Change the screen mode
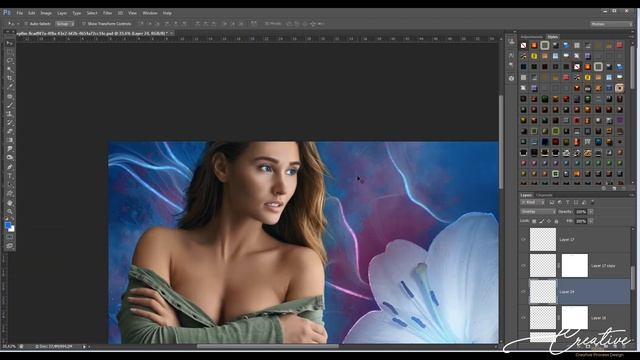The image size is (640, 360). click(x=9, y=246)
